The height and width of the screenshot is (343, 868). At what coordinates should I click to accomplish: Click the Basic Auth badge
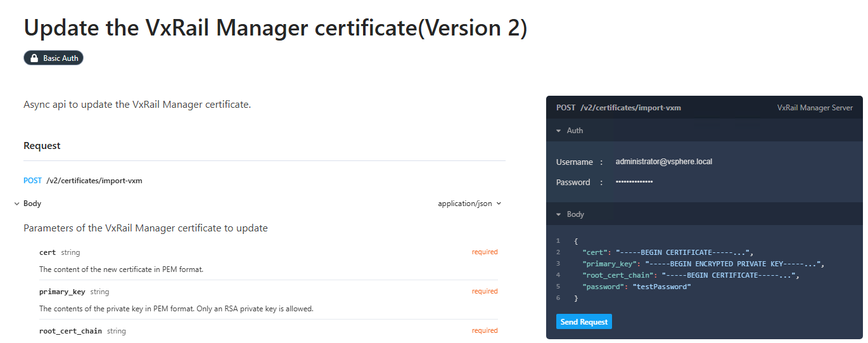(54, 58)
